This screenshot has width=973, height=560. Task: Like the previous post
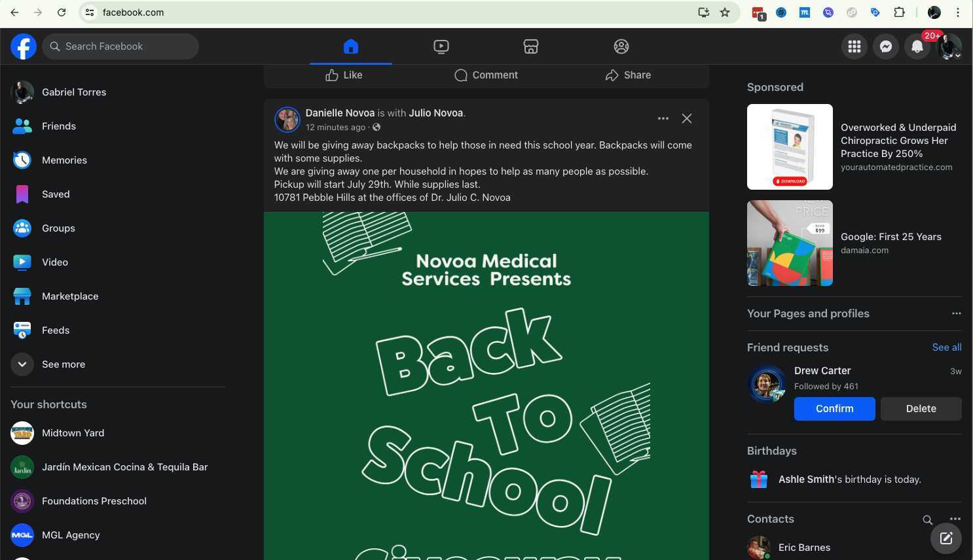click(344, 75)
